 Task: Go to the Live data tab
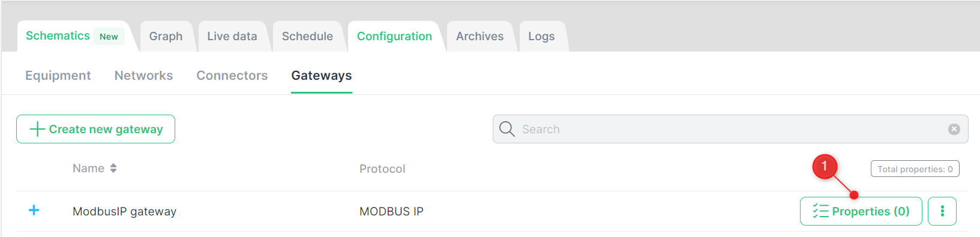tap(232, 36)
